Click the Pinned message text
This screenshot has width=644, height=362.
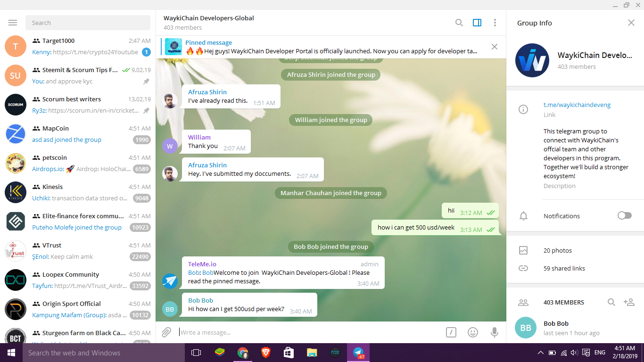pos(208,42)
